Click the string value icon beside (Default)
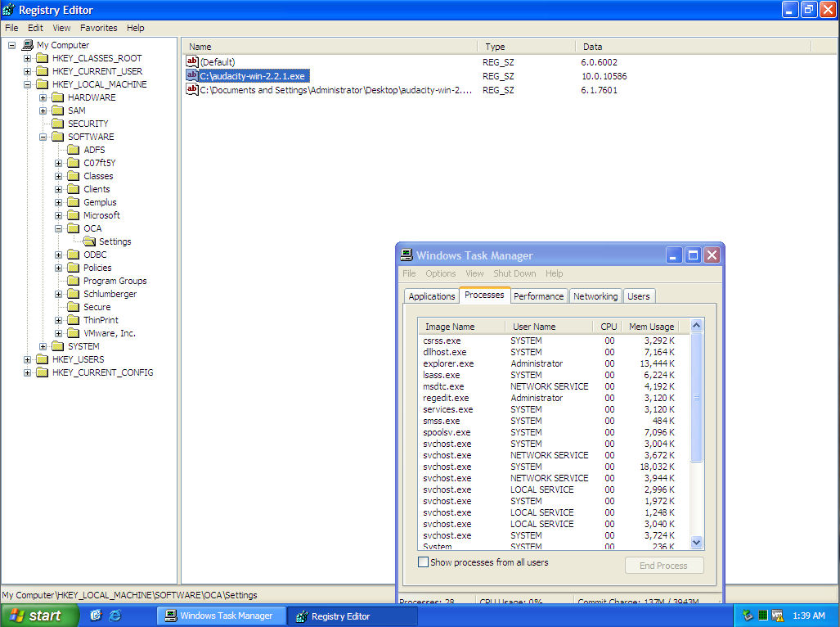Screen dimensions: 840x627 pos(192,61)
